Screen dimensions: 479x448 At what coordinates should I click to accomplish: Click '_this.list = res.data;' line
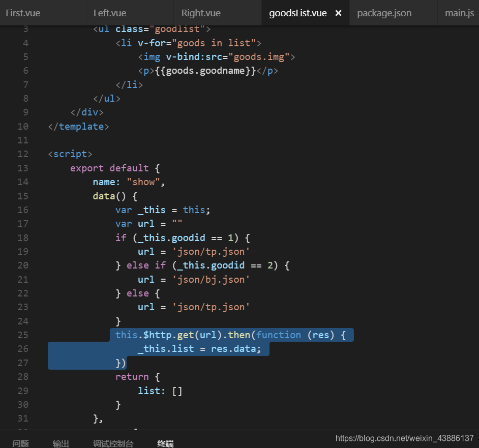pos(199,349)
